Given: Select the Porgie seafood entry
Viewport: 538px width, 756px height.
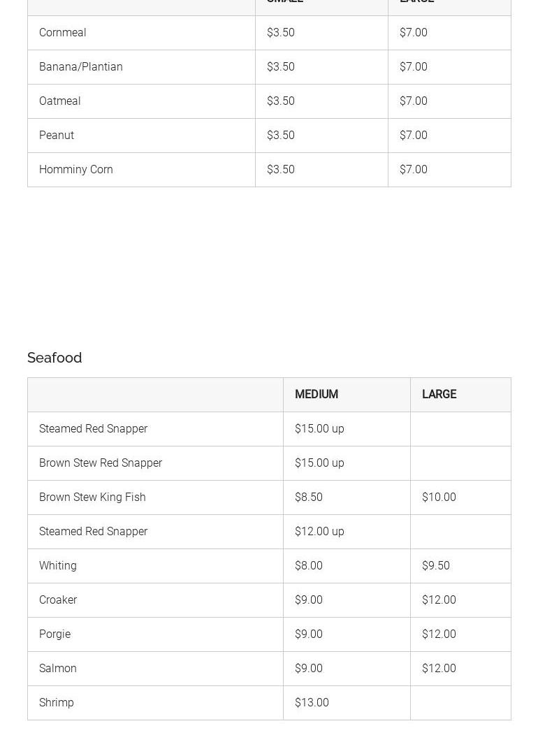Looking at the screenshot, I should [54, 634].
